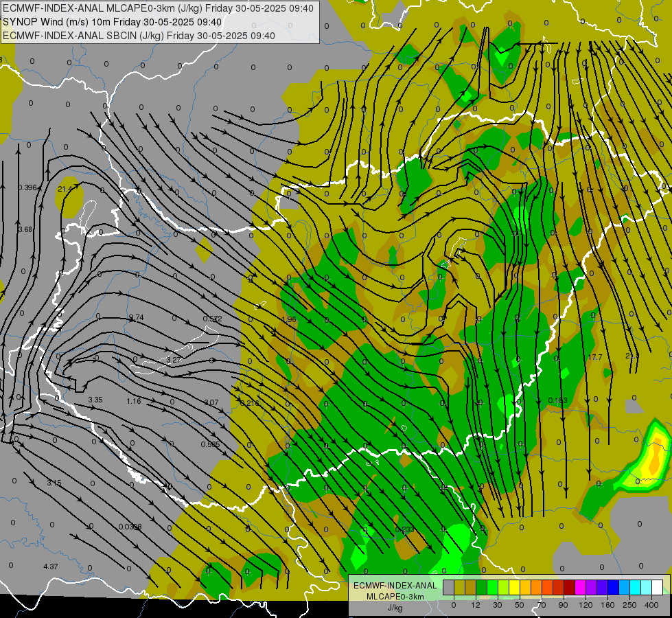Click the map value '21.4'
Viewport: 672px width, 618px height.
click(x=65, y=189)
